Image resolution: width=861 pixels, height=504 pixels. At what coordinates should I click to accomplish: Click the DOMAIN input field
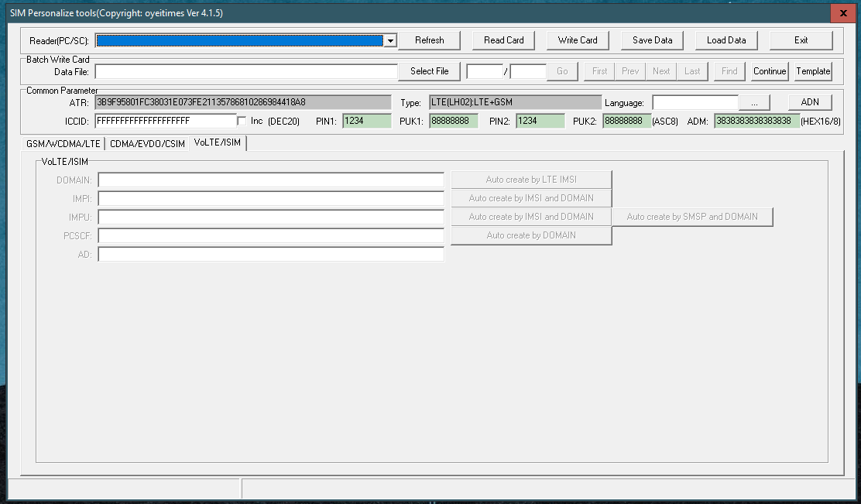270,179
